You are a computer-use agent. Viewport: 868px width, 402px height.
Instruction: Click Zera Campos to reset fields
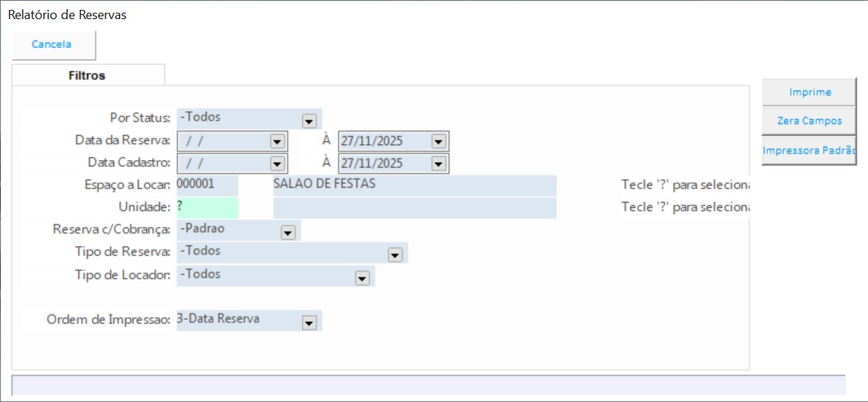point(809,121)
